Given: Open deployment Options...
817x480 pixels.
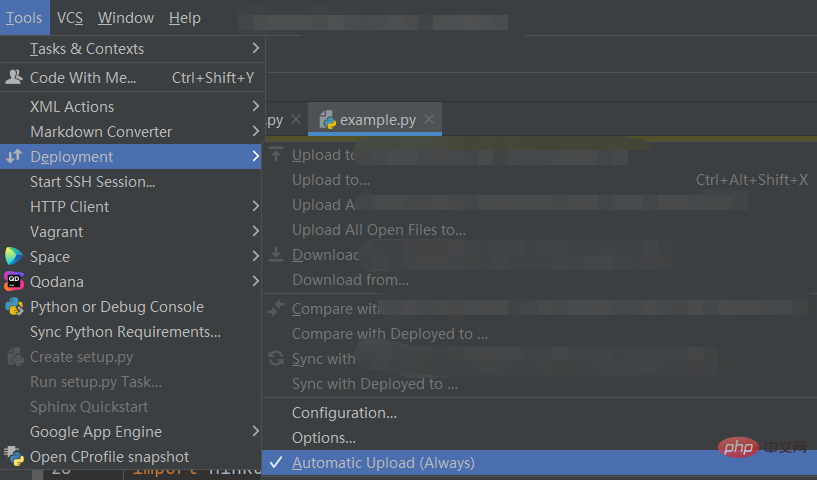Looking at the screenshot, I should click(x=324, y=438).
